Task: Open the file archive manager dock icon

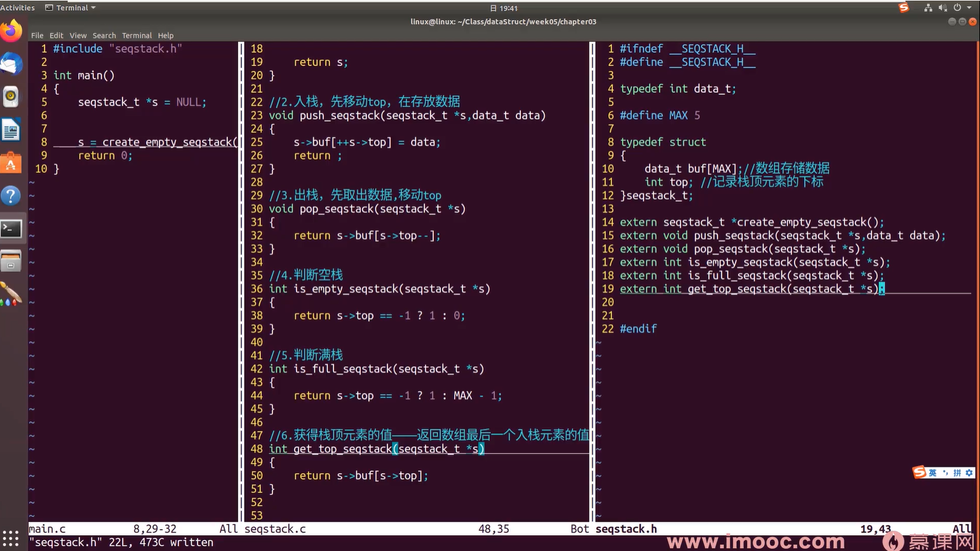Action: [11, 261]
